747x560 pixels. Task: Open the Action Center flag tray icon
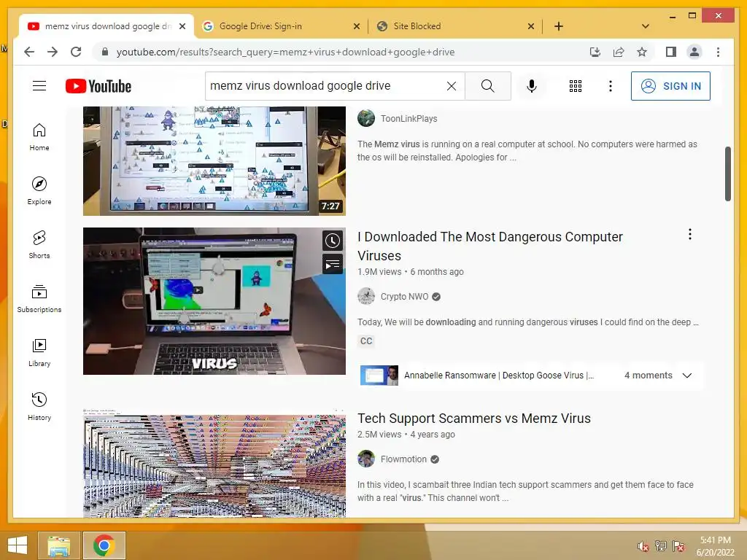[678, 546]
